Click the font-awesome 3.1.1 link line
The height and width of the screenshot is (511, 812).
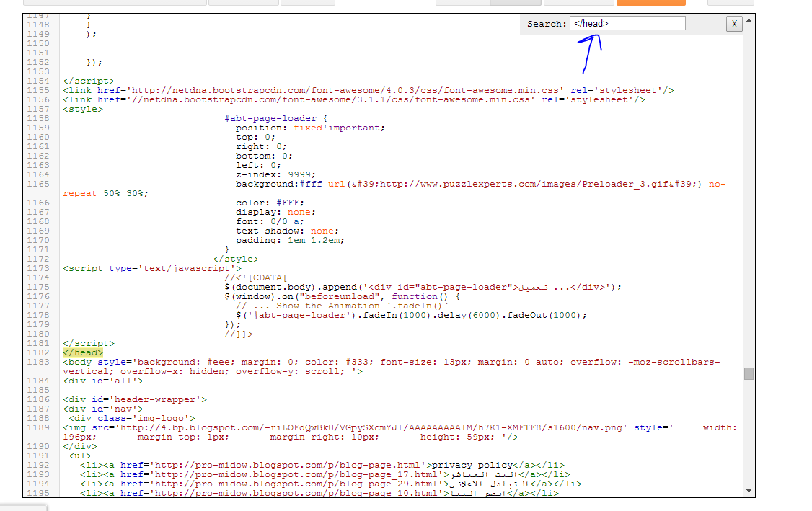353,99
